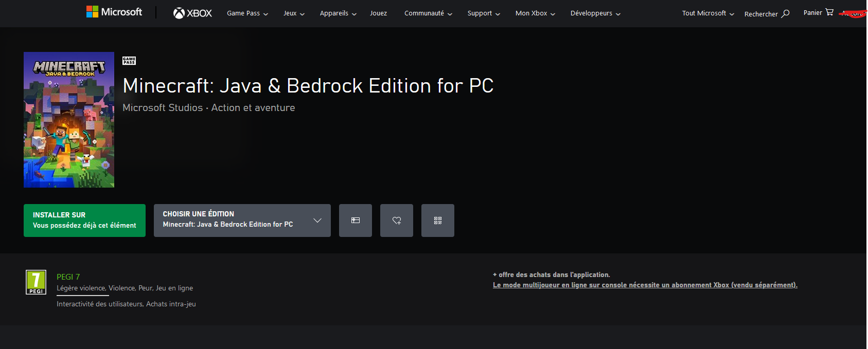Click the Minecraft cover art thumbnail
The width and height of the screenshot is (868, 349).
69,120
